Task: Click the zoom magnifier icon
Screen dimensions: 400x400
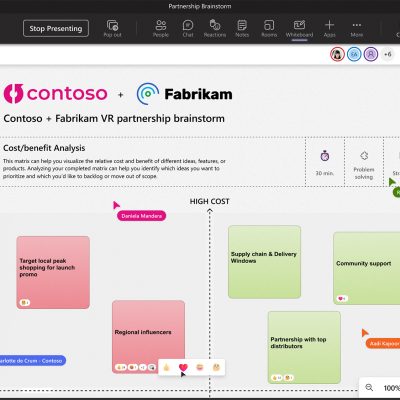Action: click(369, 387)
